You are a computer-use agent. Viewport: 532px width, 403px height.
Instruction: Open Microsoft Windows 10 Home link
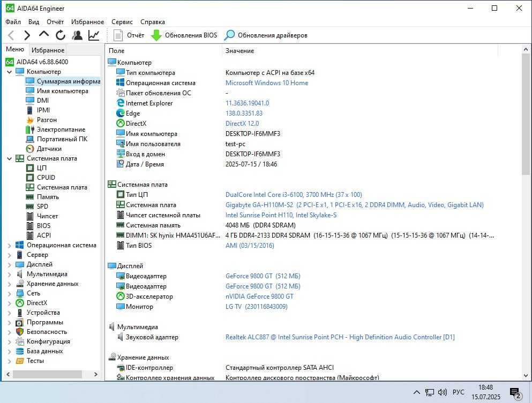click(x=267, y=83)
